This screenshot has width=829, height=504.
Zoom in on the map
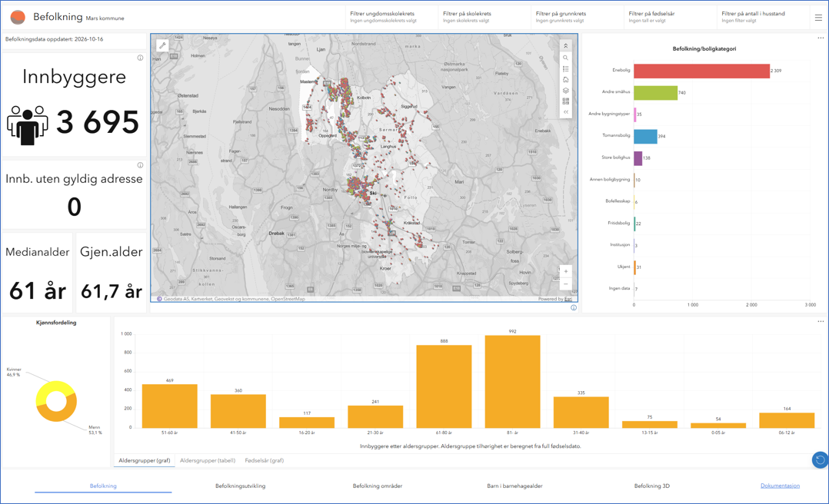pos(566,271)
